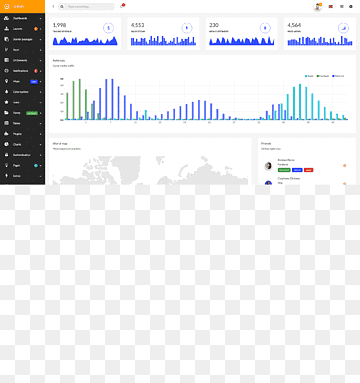Click the '230' value on the third card
Image resolution: width=360 pixels, height=383 pixels.
pyautogui.click(x=214, y=25)
